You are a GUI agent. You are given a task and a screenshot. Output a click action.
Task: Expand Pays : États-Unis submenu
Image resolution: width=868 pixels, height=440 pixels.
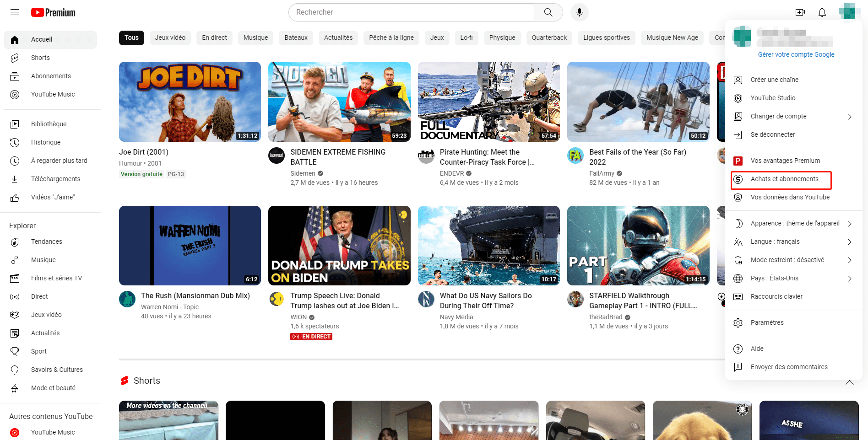794,278
